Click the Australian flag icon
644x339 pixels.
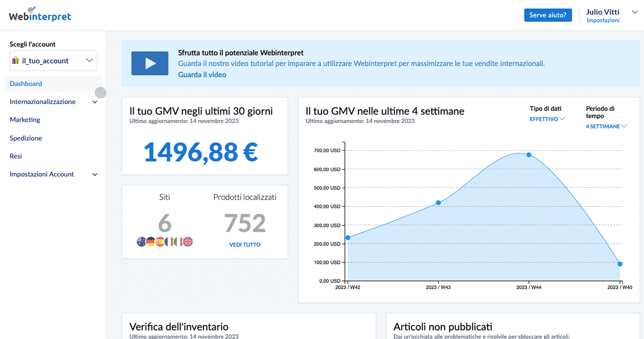point(141,241)
